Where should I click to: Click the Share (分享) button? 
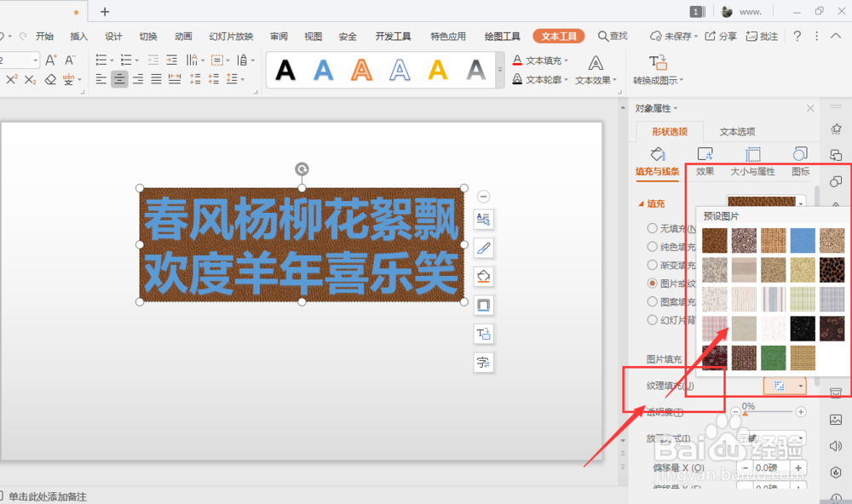pyautogui.click(x=721, y=36)
